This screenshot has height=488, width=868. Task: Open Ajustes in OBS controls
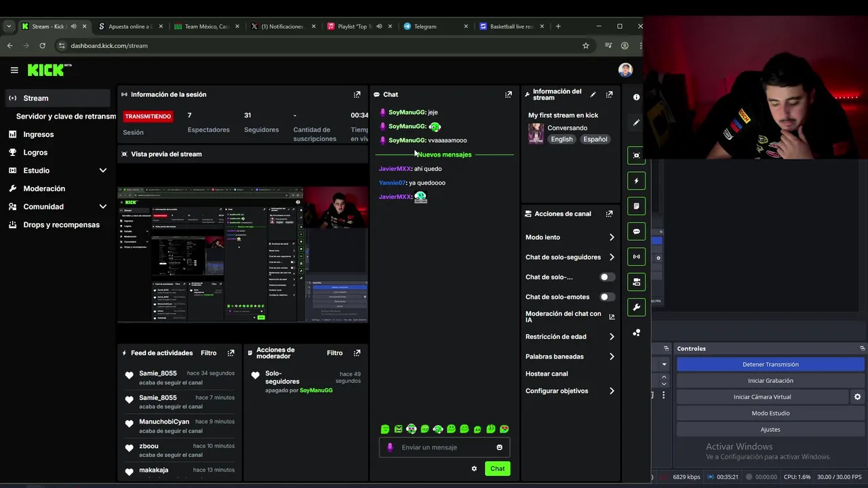click(x=770, y=430)
